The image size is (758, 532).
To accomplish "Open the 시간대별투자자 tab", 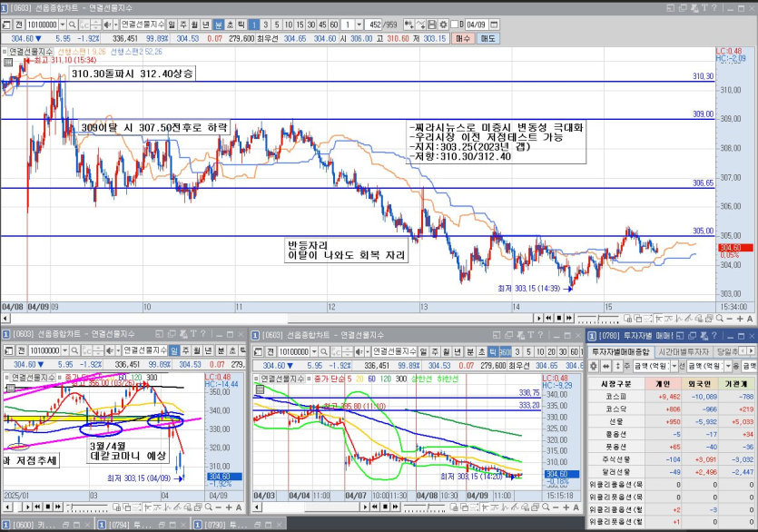I will 684,351.
